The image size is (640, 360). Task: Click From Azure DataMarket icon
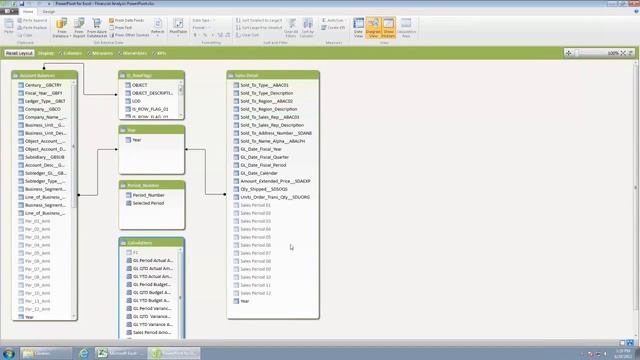coord(97,28)
